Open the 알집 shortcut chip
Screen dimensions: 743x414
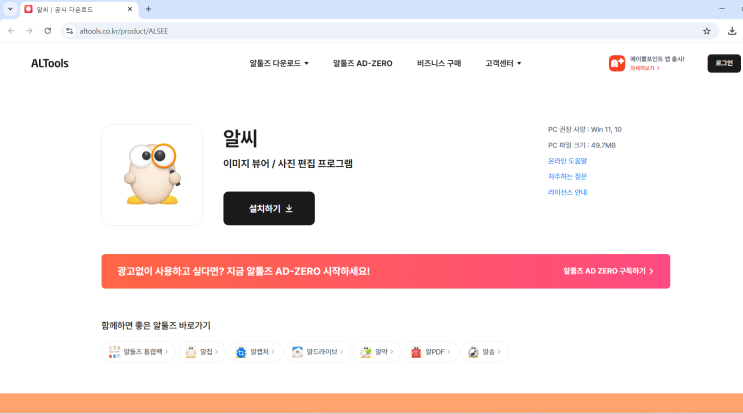[202, 352]
